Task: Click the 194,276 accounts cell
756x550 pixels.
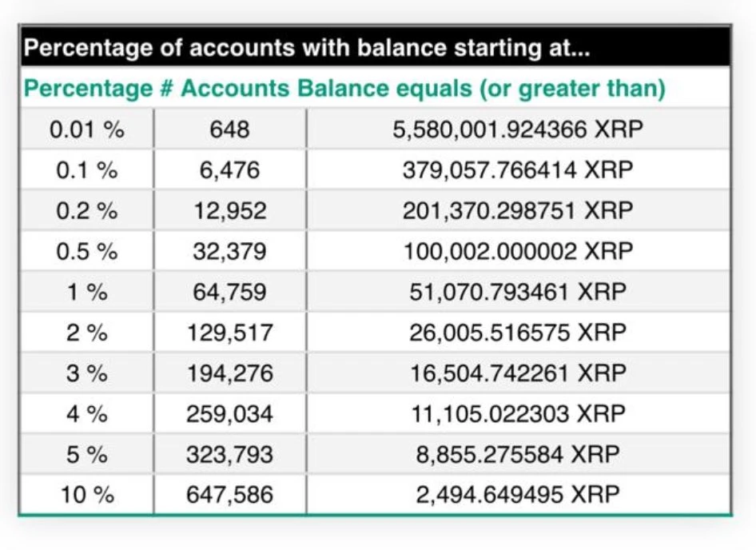Action: 229,373
